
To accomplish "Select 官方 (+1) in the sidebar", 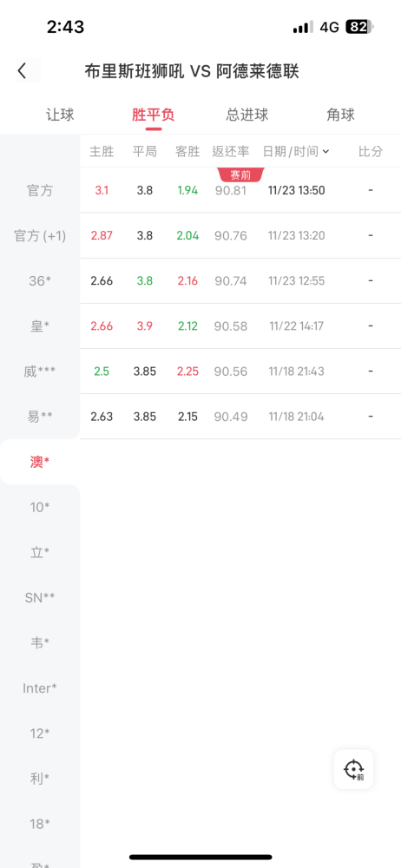I will point(40,236).
